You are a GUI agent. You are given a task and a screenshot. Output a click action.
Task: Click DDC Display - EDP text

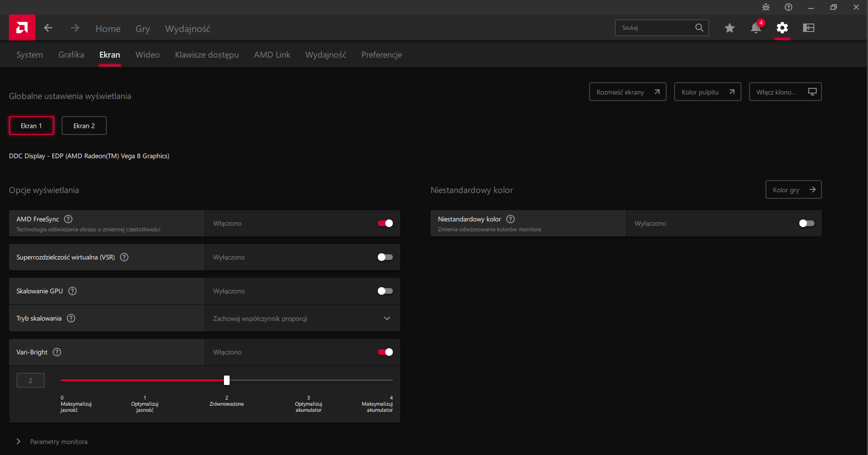[89, 156]
